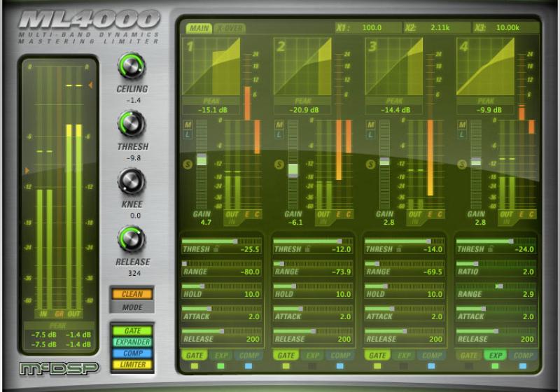Click band 4 L button
Image resolution: width=560 pixels, height=392 pixels.
462,134
